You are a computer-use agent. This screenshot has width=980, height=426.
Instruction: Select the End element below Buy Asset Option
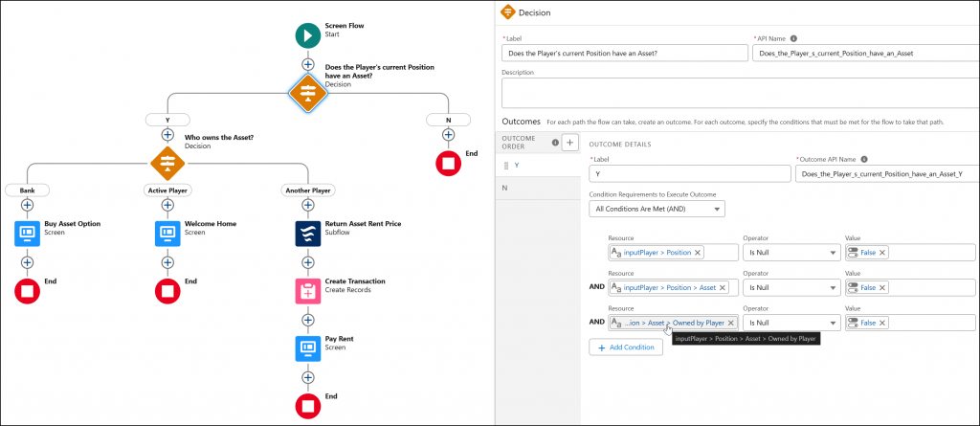click(27, 291)
